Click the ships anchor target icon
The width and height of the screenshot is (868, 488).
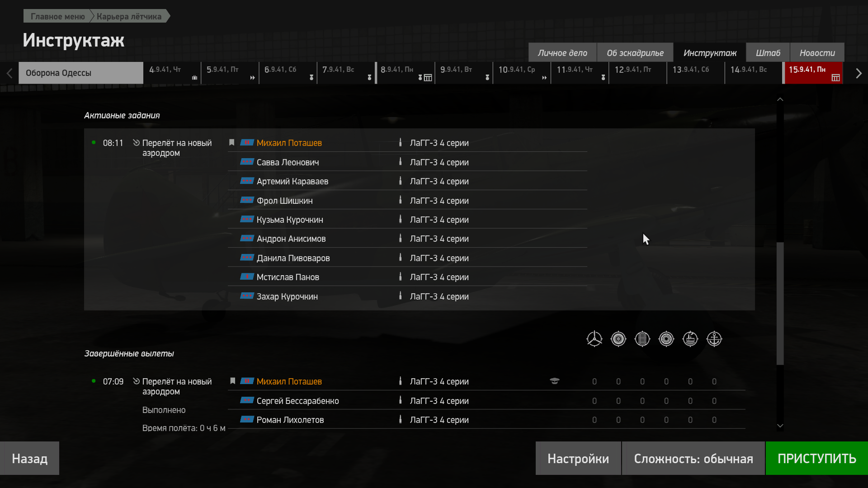pyautogui.click(x=714, y=339)
